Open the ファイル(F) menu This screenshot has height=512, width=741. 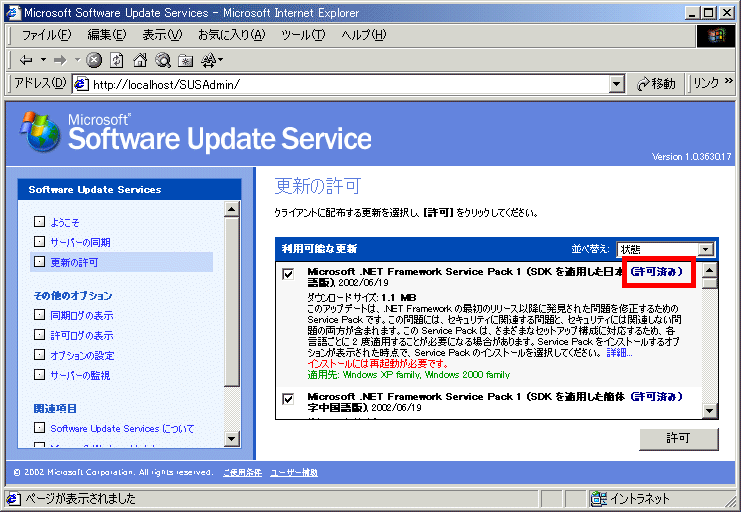[x=47, y=35]
